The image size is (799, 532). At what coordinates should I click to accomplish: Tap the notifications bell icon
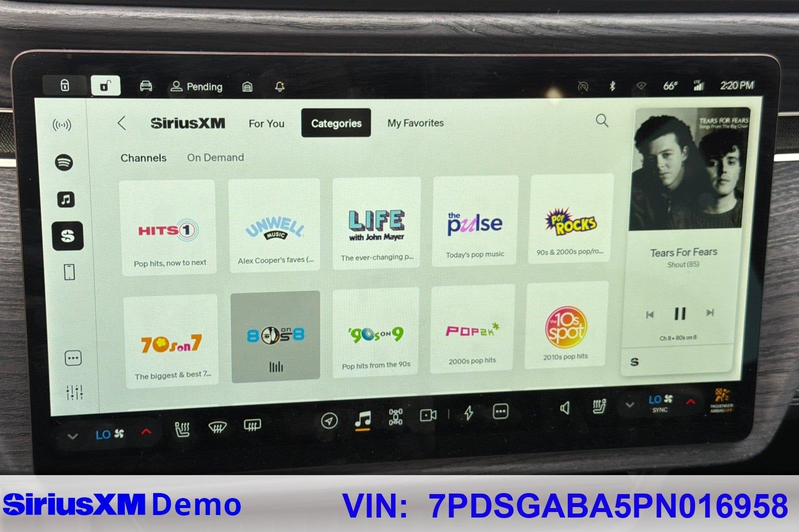click(x=280, y=87)
